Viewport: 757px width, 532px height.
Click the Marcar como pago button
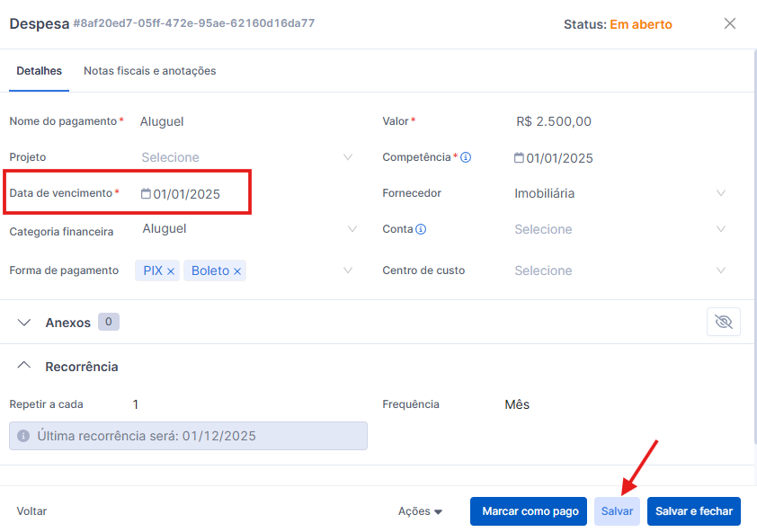[x=529, y=511]
